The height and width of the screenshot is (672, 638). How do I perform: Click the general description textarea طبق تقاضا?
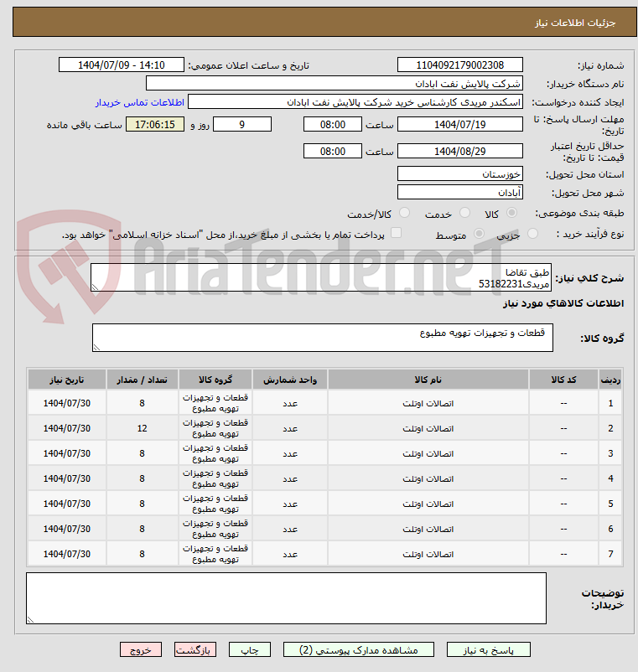[x=321, y=277]
